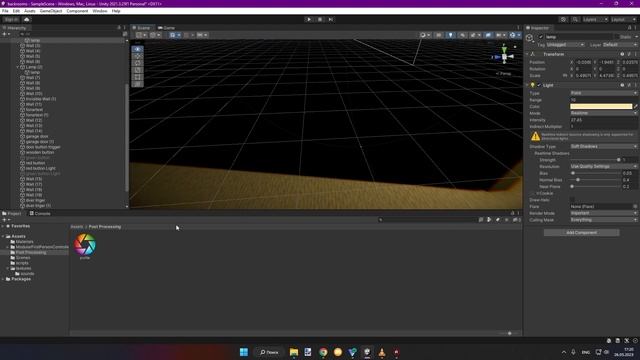This screenshot has width=640, height=360.
Task: Click the Intensity value field
Action: (604, 120)
